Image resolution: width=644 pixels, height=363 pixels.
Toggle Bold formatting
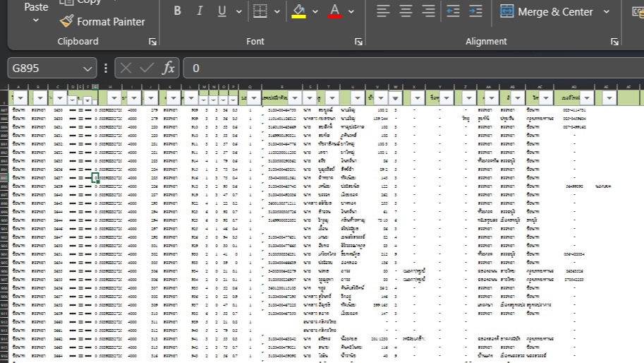tap(177, 11)
